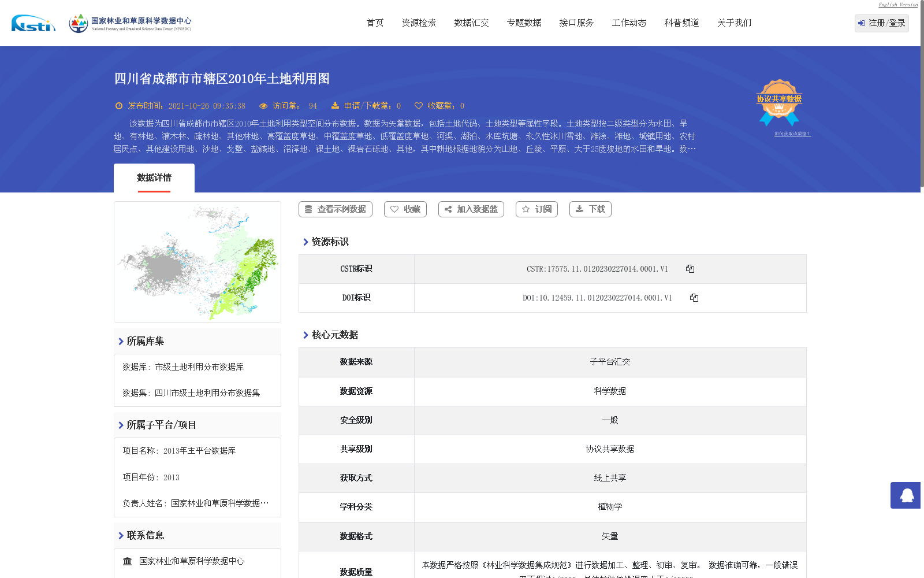Image resolution: width=924 pixels, height=578 pixels.
Task: Click the institution icon under 联系信息
Action: coord(128,561)
